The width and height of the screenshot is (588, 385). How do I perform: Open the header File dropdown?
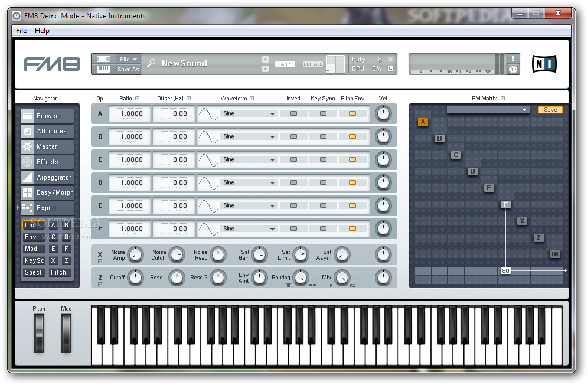coord(128,59)
